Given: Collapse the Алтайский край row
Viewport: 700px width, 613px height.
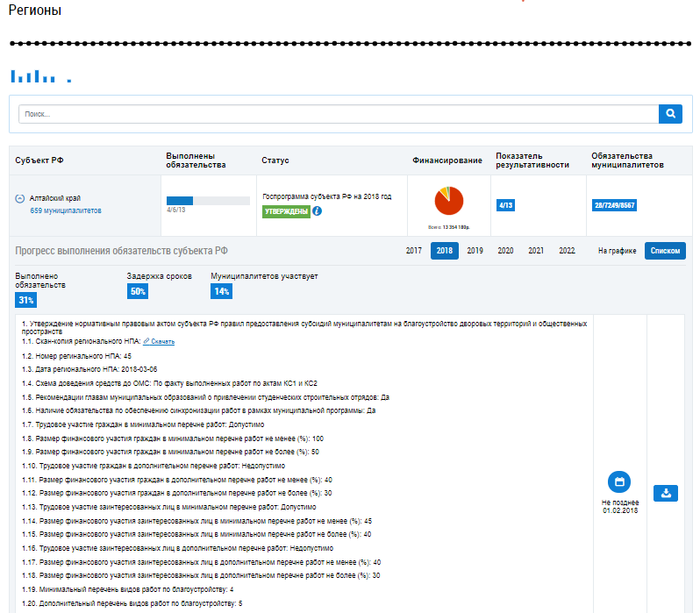Looking at the screenshot, I should pyautogui.click(x=20, y=199).
